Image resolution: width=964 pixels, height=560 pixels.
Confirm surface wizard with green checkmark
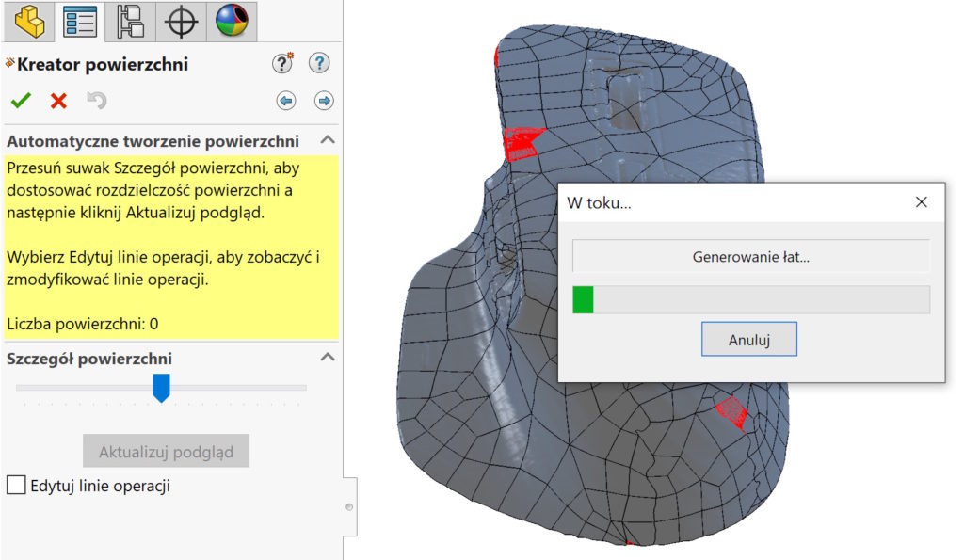click(20, 101)
